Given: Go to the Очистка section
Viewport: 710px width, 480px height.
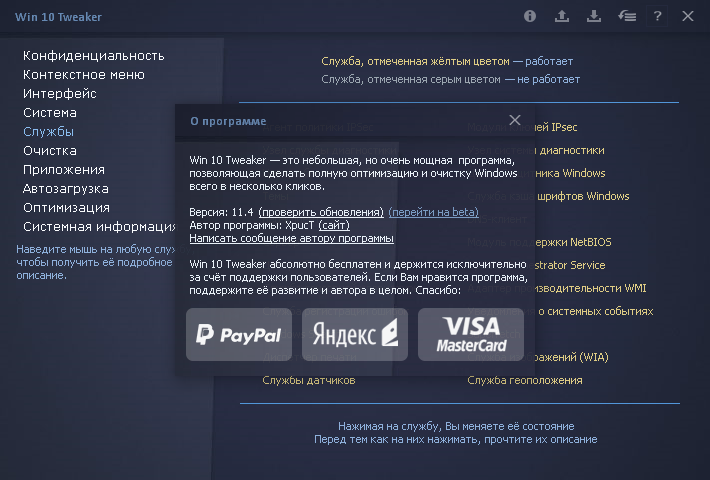Looking at the screenshot, I should coord(50,151).
